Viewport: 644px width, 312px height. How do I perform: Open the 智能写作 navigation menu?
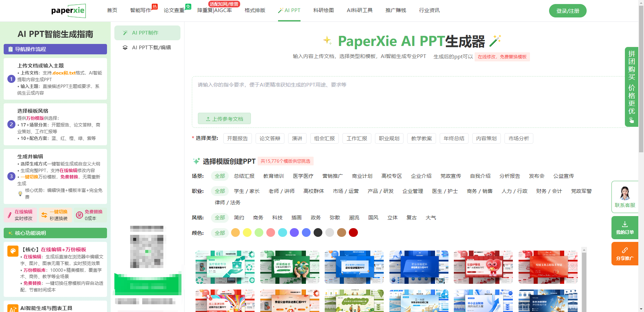coord(140,10)
